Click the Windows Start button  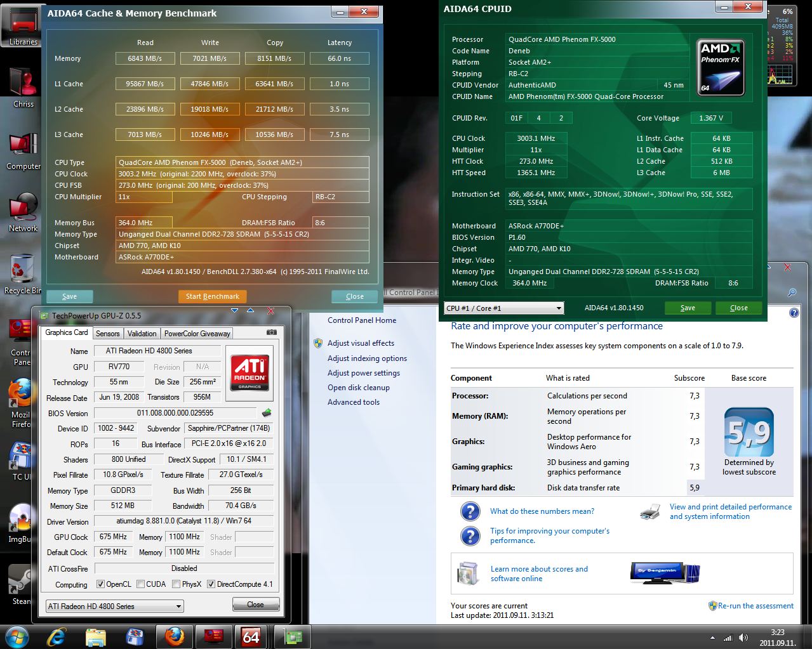pos(17,637)
